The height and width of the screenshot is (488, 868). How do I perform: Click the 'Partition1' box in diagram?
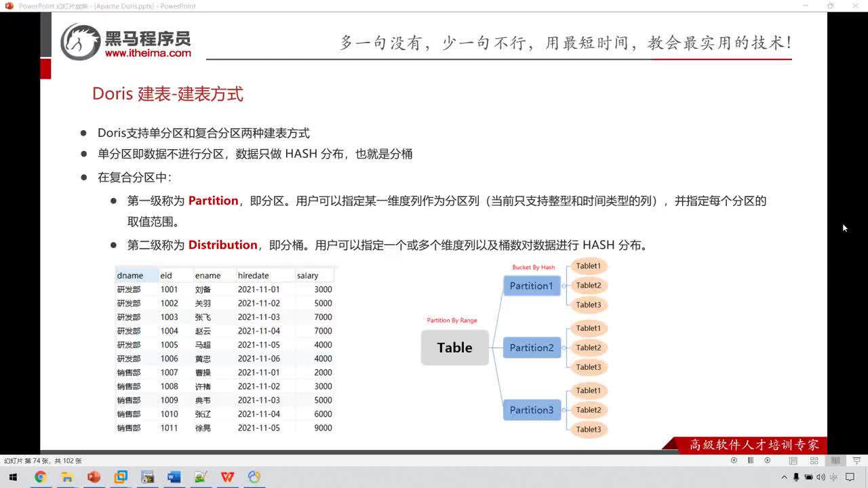[x=532, y=286]
